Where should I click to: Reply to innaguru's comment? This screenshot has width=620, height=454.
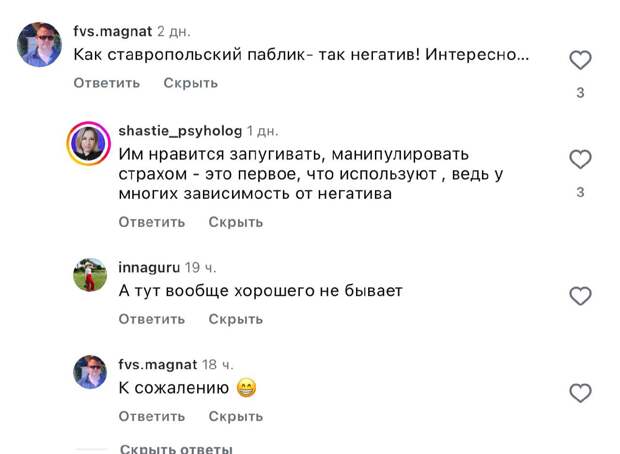click(x=152, y=319)
